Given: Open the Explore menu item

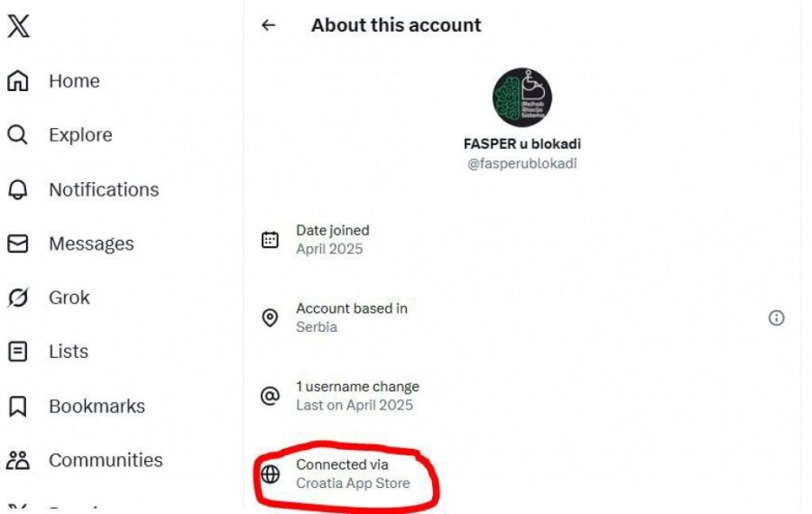Looking at the screenshot, I should click(80, 135).
